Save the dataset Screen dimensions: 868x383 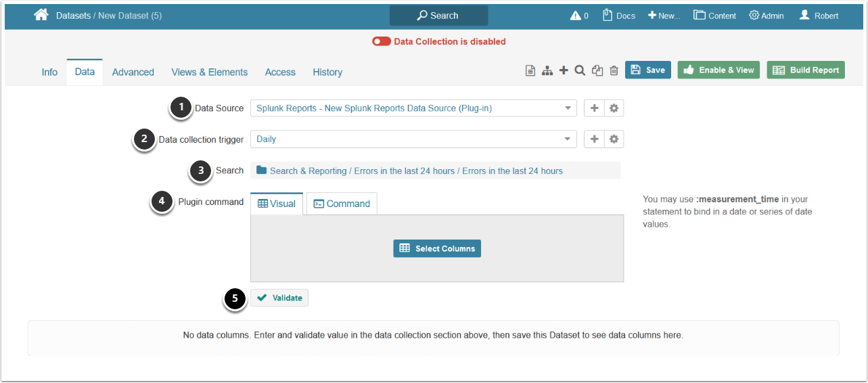tap(648, 70)
